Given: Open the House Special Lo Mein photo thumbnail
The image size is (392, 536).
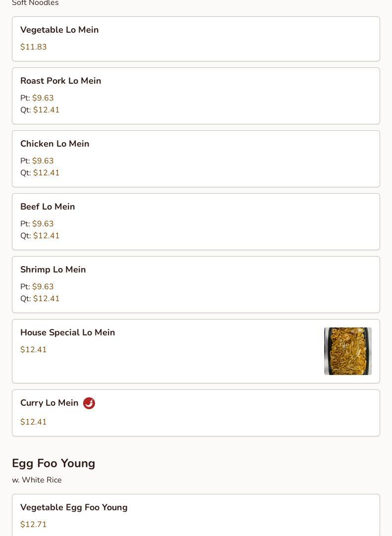Looking at the screenshot, I should point(347,351).
